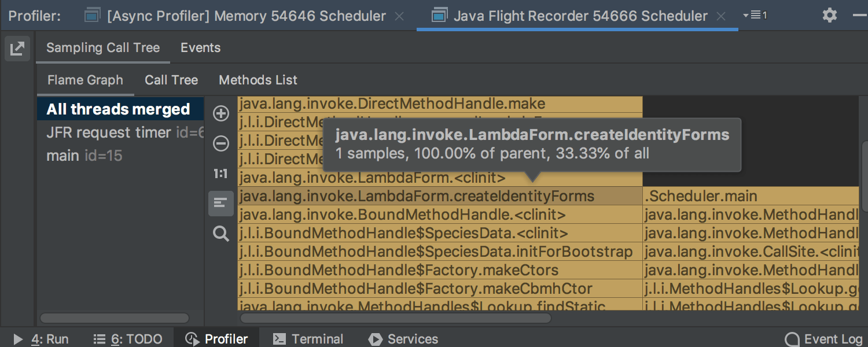Reset flame graph zoom to 1:1
868x347 pixels.
[x=221, y=173]
